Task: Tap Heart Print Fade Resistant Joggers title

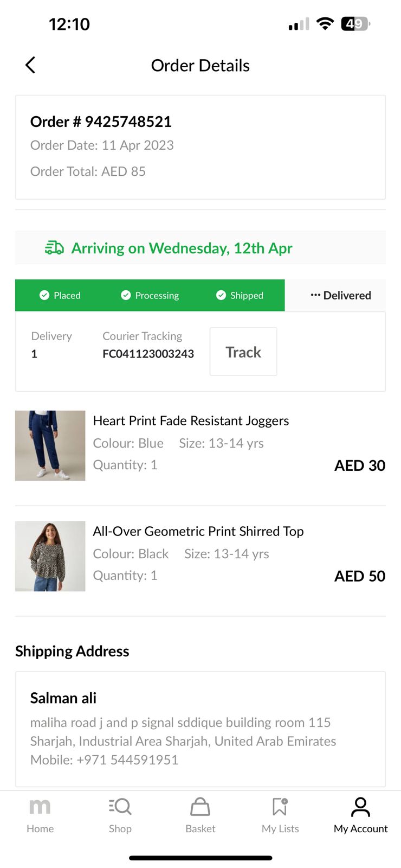Action: [191, 421]
